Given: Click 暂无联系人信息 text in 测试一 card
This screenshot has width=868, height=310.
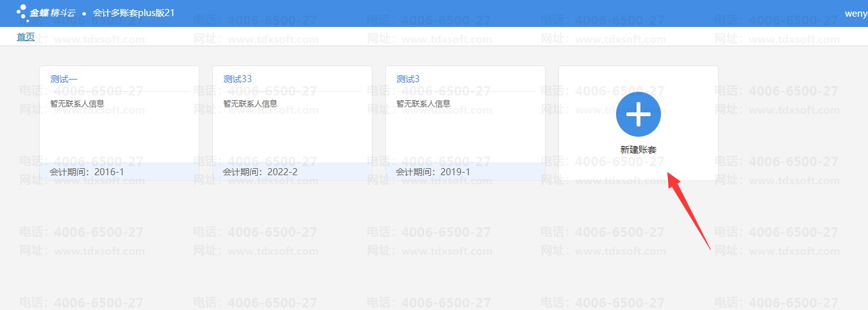Looking at the screenshot, I should click(x=77, y=103).
